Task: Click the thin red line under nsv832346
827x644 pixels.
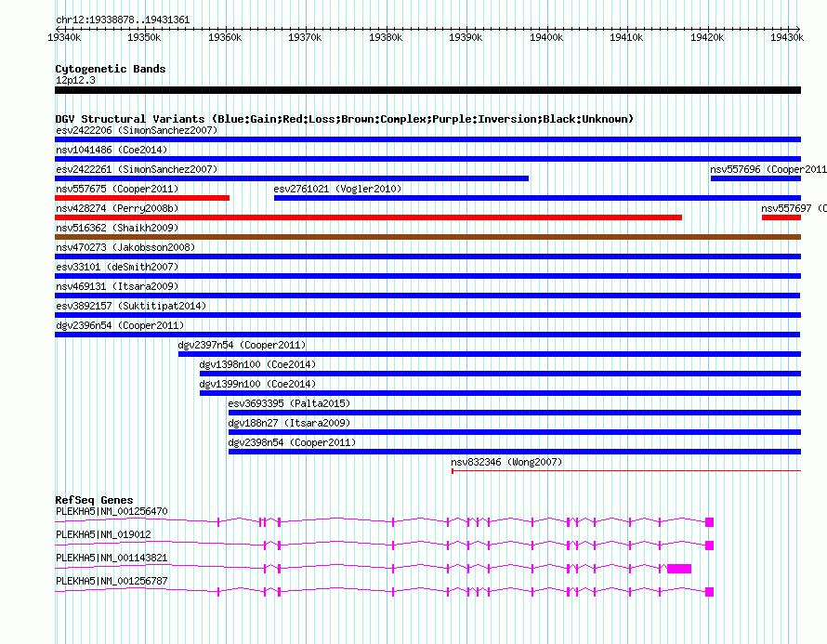Action: 626,470
